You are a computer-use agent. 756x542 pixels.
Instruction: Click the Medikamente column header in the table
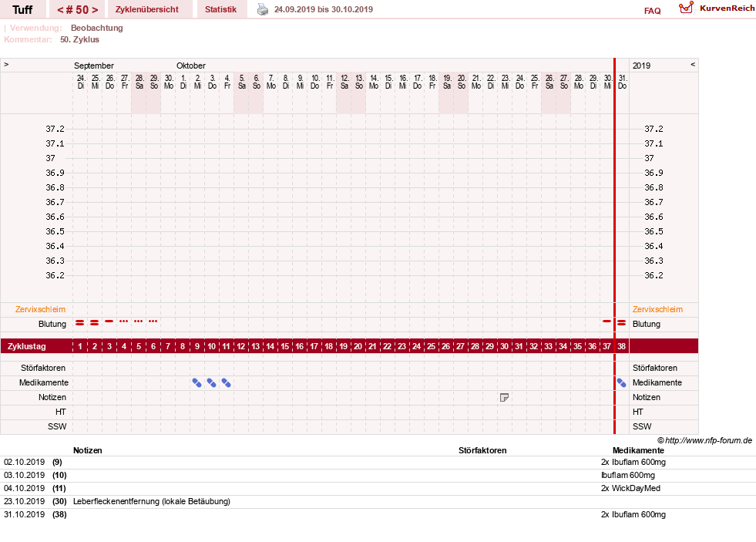(638, 450)
